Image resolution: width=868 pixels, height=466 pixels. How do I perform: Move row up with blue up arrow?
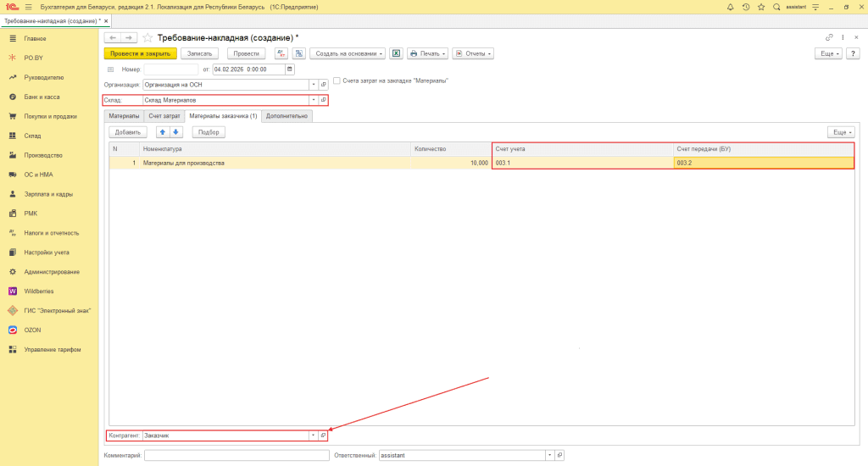[163, 132]
